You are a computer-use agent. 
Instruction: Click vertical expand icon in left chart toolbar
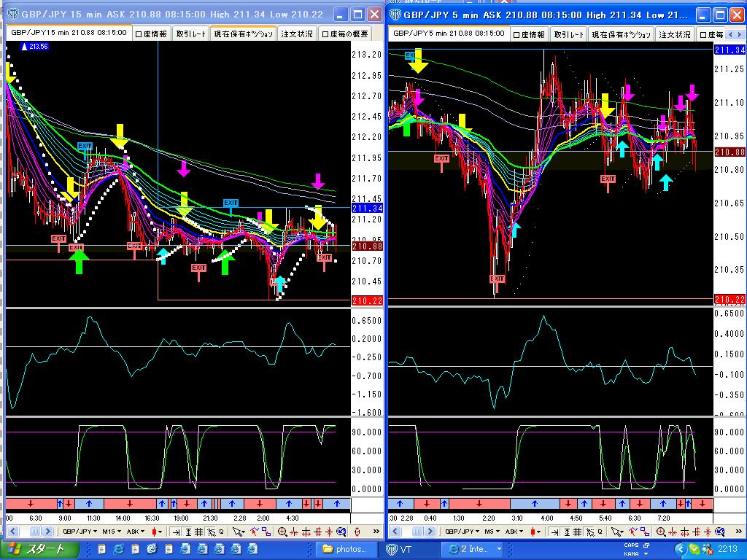click(x=318, y=532)
